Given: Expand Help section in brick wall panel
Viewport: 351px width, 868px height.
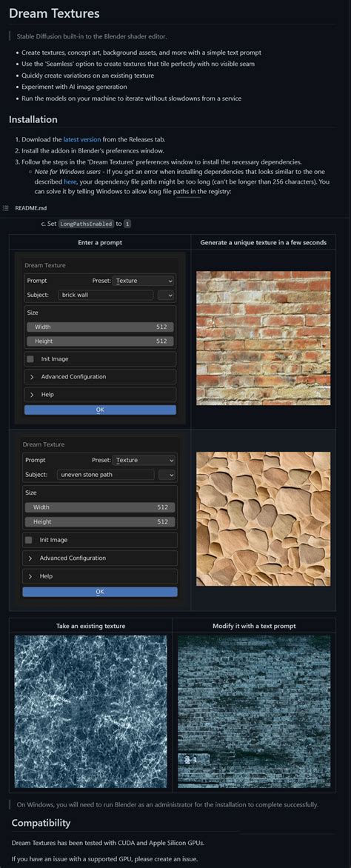Looking at the screenshot, I should (x=100, y=395).
